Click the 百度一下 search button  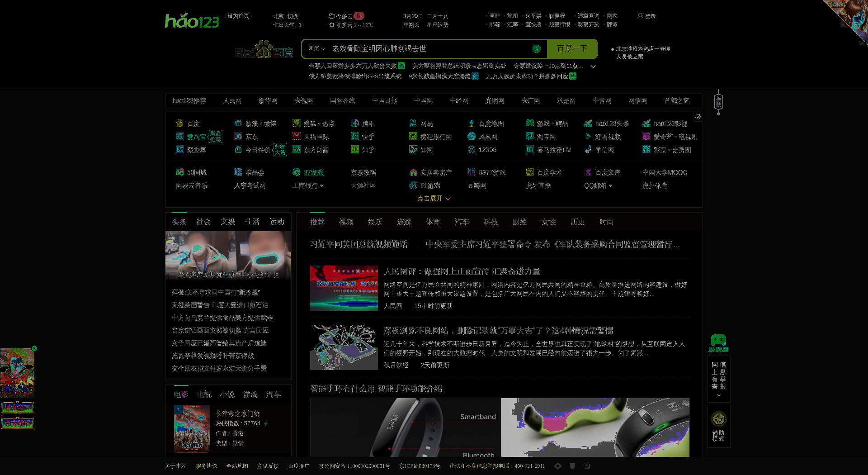pyautogui.click(x=572, y=49)
